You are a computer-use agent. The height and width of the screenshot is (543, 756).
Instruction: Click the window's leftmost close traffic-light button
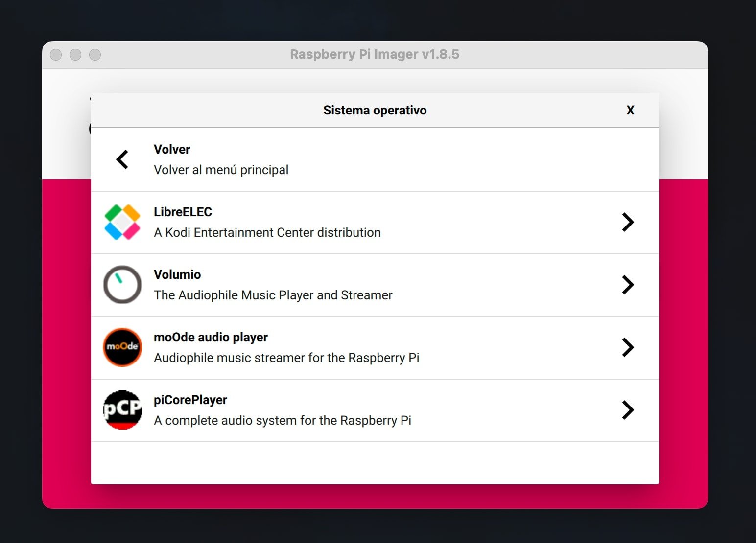pyautogui.click(x=56, y=55)
